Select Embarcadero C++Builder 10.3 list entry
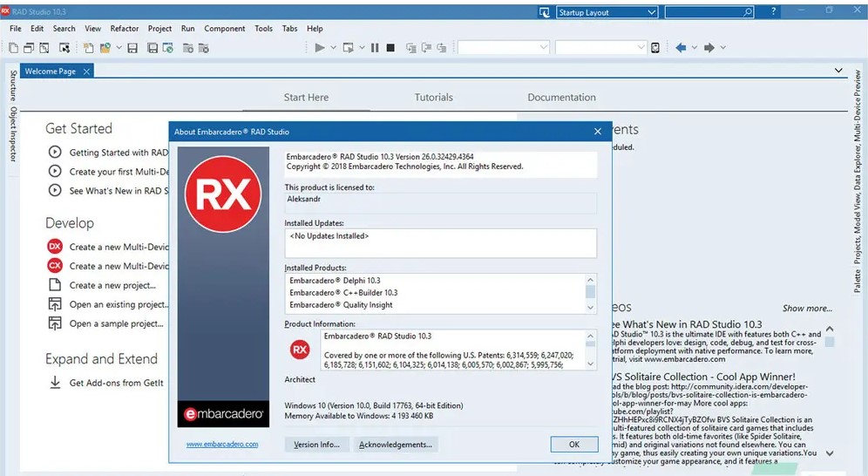Screen dimensions: 868x476 point(343,293)
